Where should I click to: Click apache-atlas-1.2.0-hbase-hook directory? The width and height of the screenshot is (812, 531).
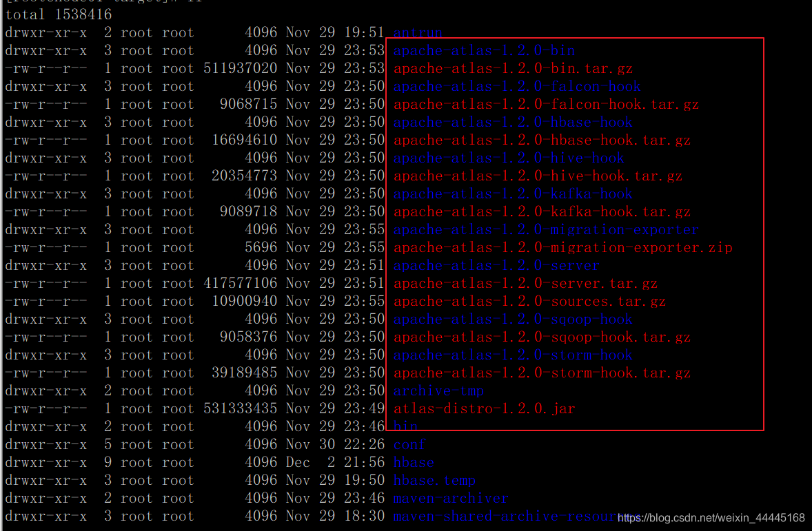pyautogui.click(x=513, y=122)
